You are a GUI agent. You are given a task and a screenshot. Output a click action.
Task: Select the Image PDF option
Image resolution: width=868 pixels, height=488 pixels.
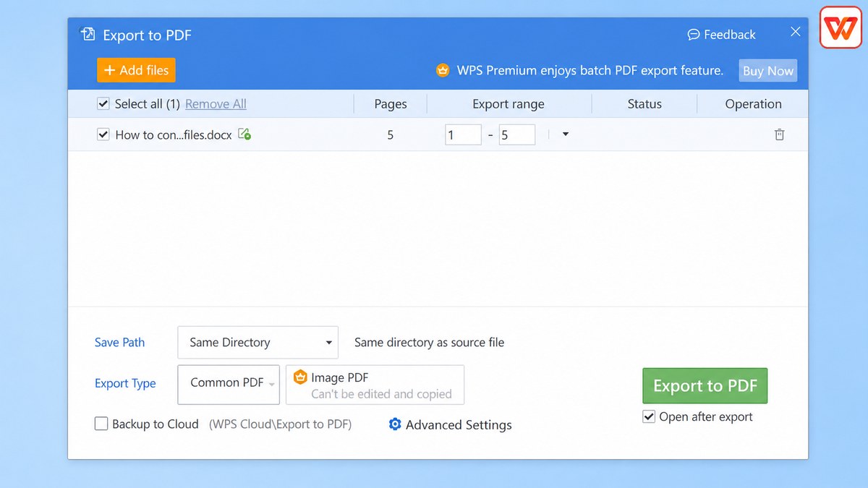click(375, 385)
